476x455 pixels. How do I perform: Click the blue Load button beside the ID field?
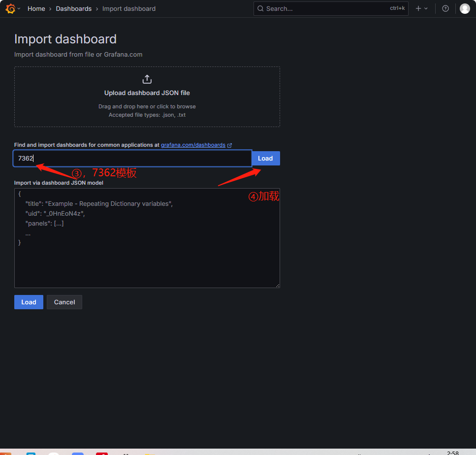point(265,158)
